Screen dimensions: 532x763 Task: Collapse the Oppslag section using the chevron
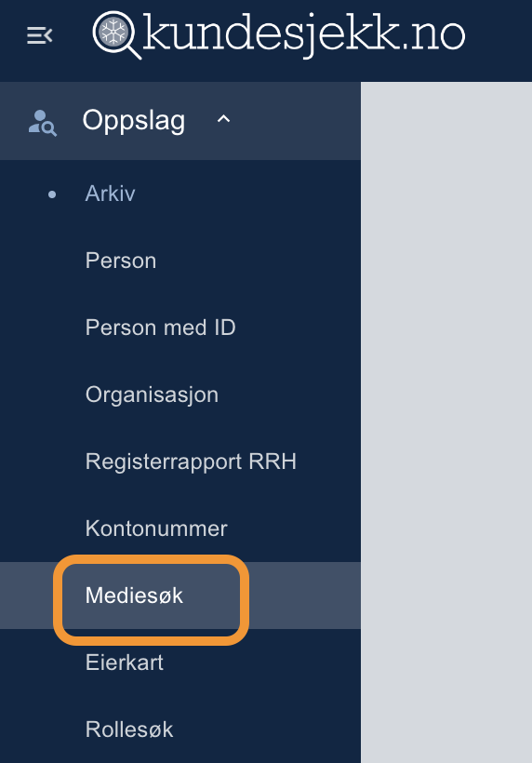tap(223, 119)
